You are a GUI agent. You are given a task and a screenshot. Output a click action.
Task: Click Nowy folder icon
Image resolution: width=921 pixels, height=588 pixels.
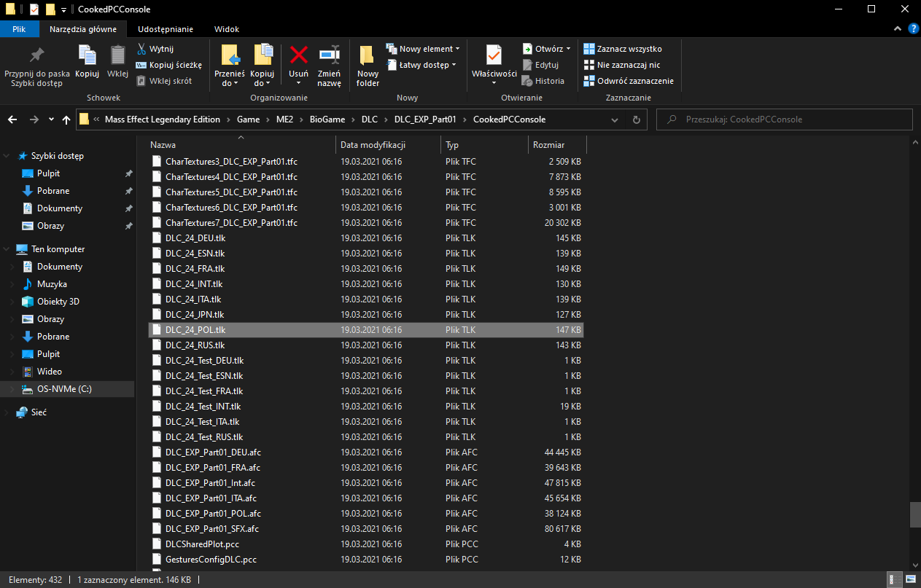coord(368,55)
